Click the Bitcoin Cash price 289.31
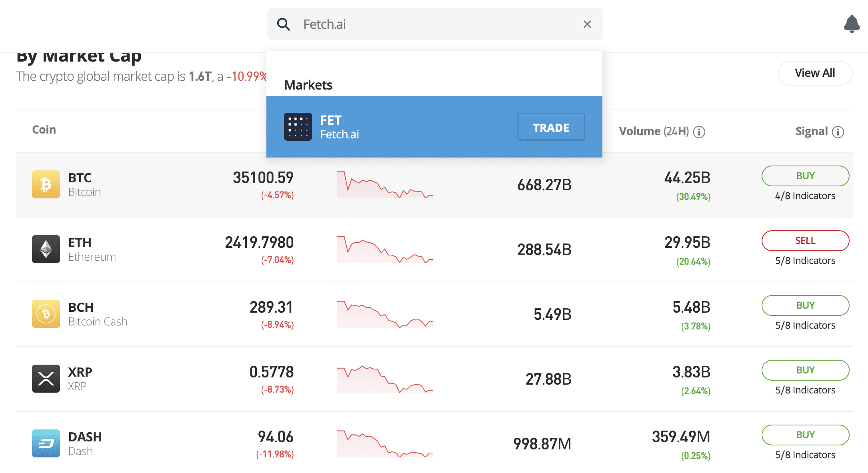The image size is (868, 473). tap(272, 307)
